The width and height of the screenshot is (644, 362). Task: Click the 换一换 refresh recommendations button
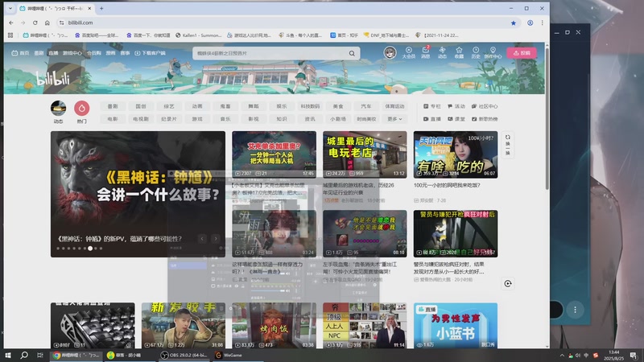tap(508, 145)
